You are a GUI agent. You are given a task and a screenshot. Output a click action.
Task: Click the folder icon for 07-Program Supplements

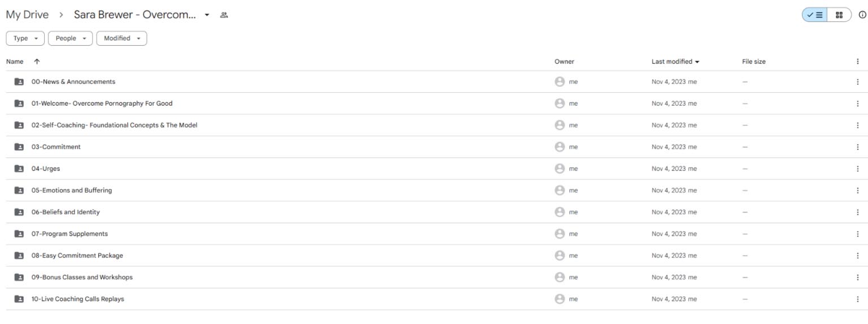pyautogui.click(x=19, y=234)
